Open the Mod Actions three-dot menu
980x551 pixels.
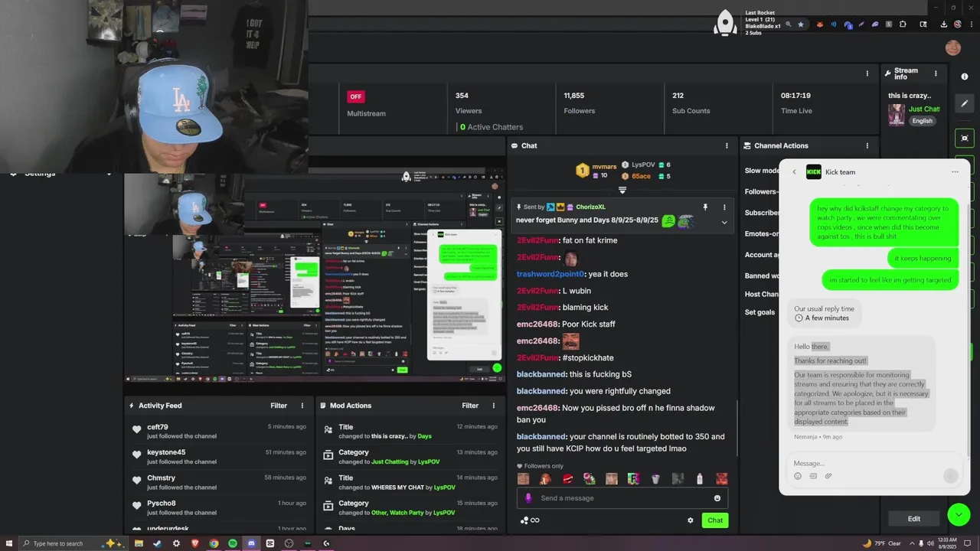pos(494,406)
